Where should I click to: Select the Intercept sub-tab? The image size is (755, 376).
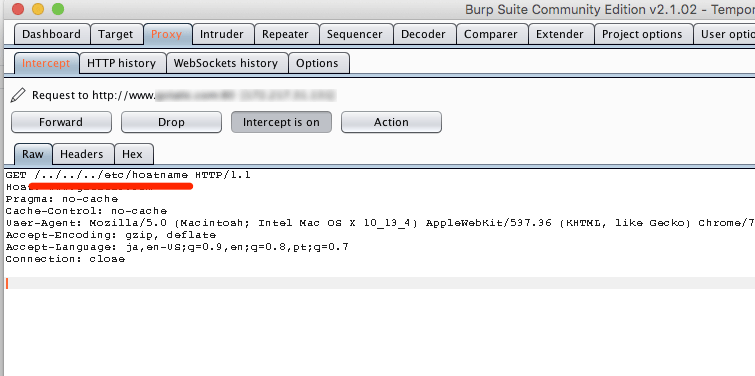coord(46,63)
